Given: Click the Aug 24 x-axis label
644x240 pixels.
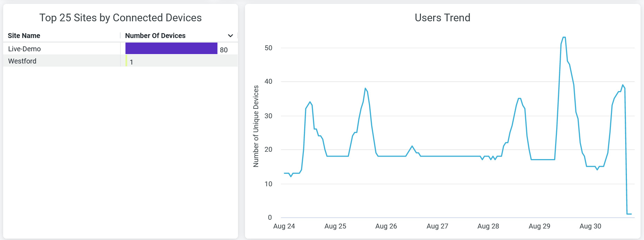Looking at the screenshot, I should tap(284, 226).
